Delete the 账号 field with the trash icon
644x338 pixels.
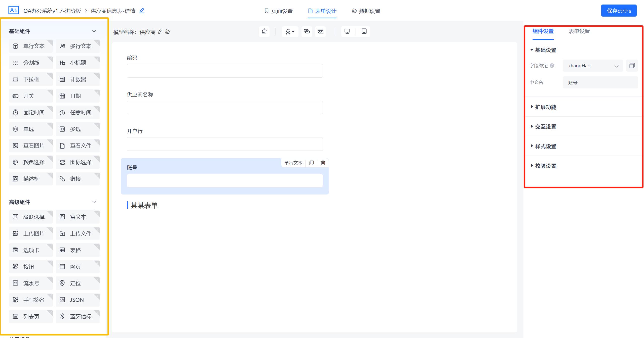pyautogui.click(x=323, y=163)
